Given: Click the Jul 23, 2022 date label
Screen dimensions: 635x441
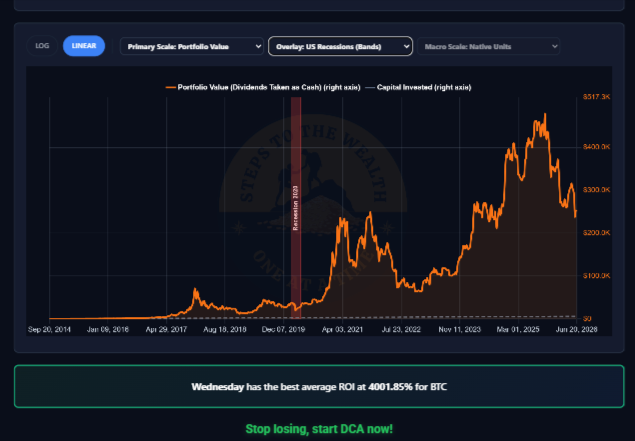Looking at the screenshot, I should tap(401, 330).
